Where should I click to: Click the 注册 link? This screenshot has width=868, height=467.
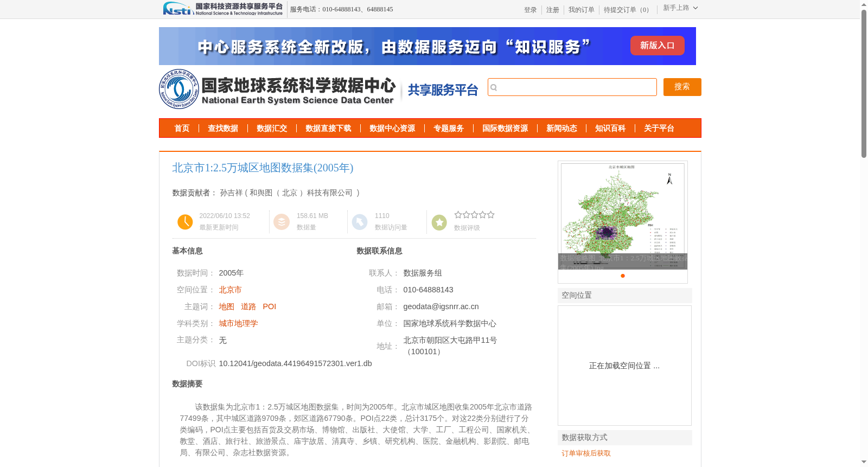(x=553, y=10)
